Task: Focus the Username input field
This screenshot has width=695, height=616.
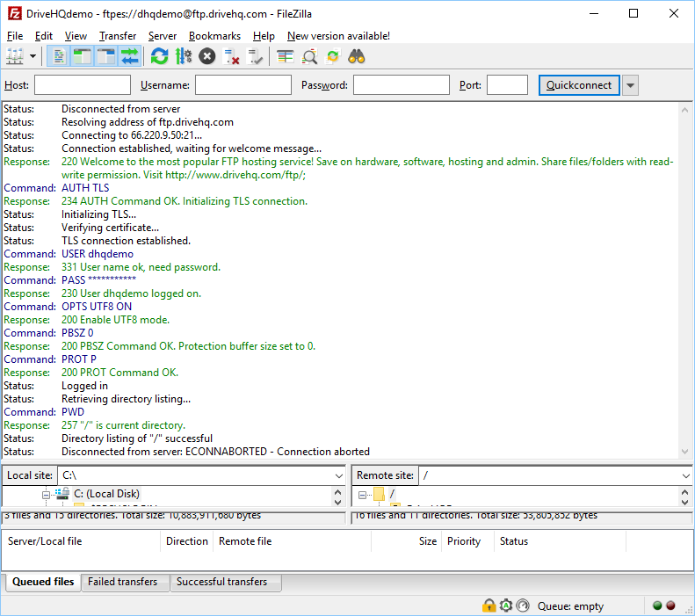Action: pyautogui.click(x=243, y=84)
